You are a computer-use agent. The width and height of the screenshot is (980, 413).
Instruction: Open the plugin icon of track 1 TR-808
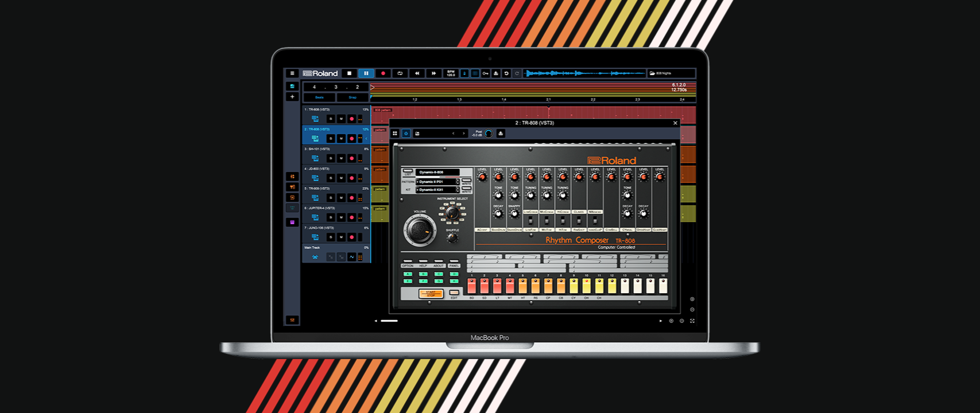click(x=315, y=119)
